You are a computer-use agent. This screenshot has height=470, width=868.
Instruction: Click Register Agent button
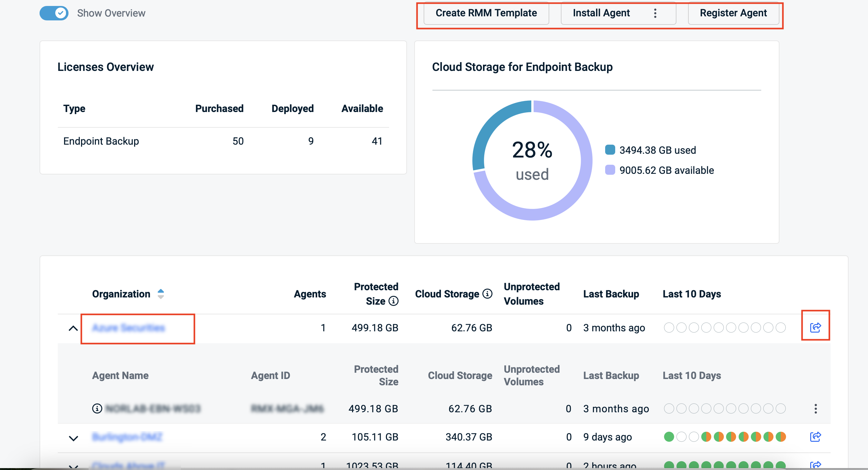coord(733,13)
